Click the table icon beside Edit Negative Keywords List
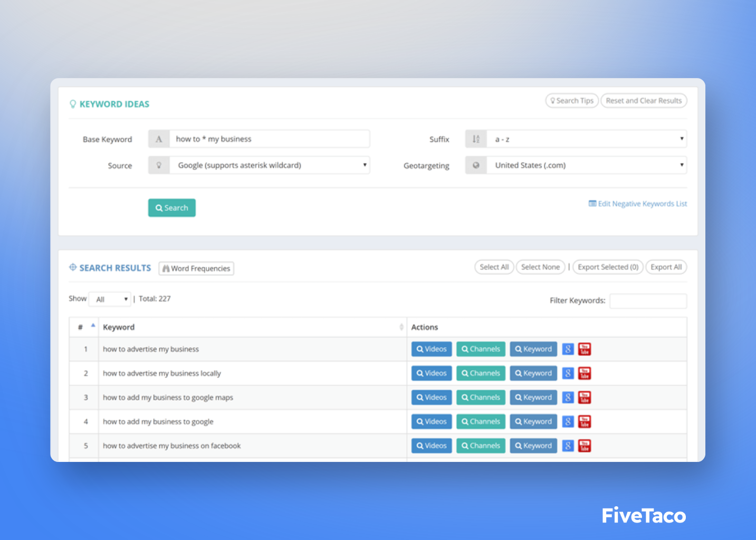 coord(592,203)
